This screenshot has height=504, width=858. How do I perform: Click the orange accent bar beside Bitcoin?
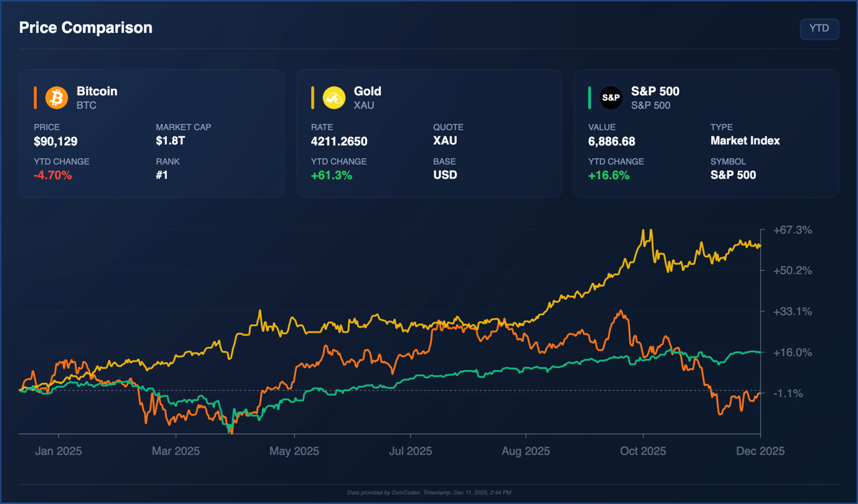point(37,97)
